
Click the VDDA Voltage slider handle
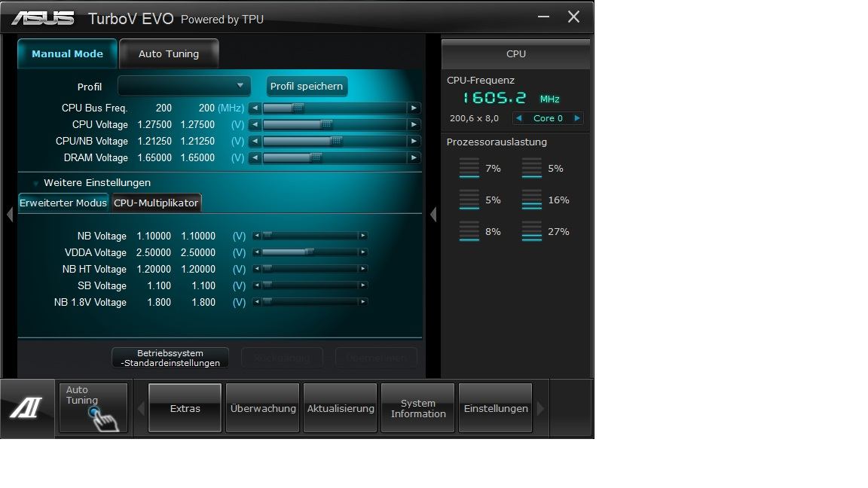pyautogui.click(x=310, y=252)
